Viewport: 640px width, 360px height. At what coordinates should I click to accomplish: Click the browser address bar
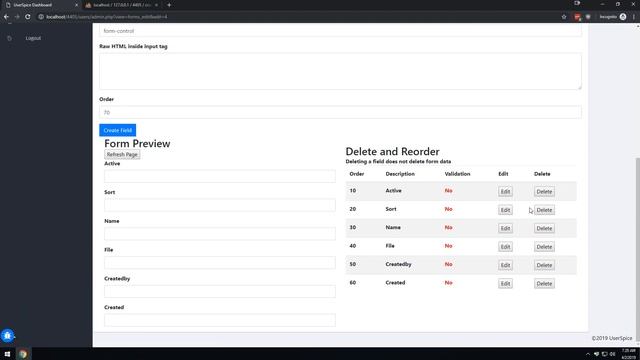pos(298,17)
